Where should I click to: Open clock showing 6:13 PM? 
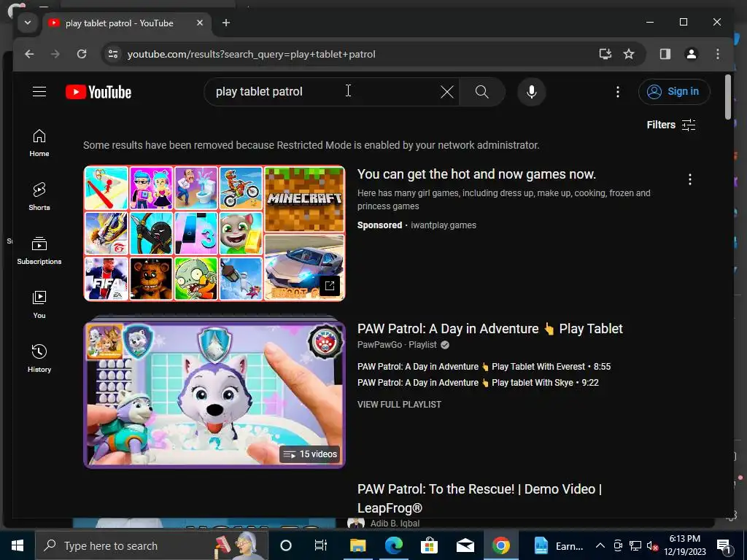pos(685,545)
